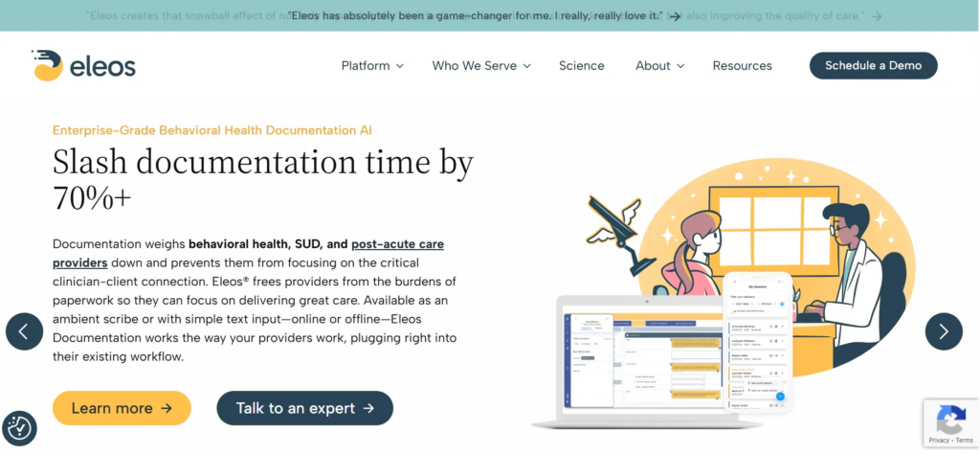Click the mobile phone app mockup image
Viewport: 980px width, 454px height.
[756, 343]
